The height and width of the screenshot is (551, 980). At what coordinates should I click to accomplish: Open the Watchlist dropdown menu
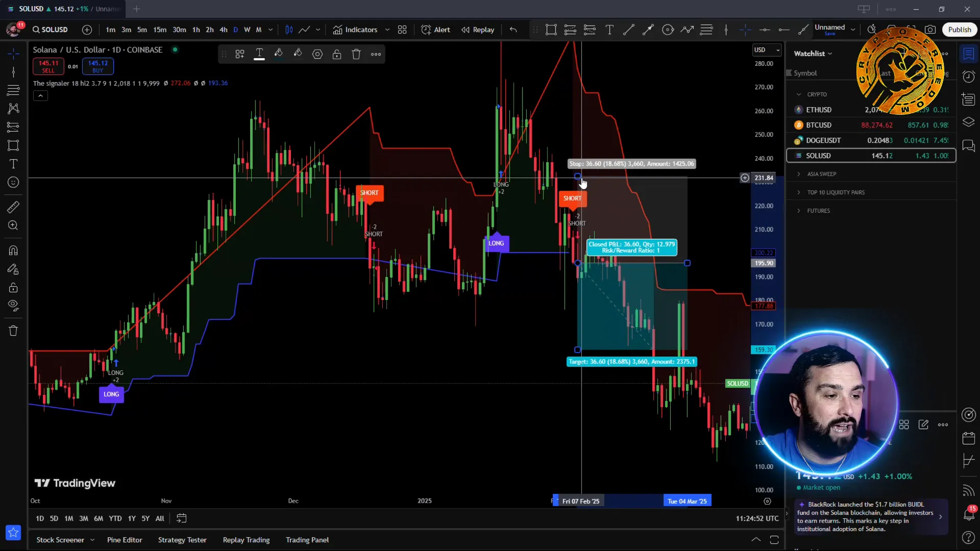point(813,54)
